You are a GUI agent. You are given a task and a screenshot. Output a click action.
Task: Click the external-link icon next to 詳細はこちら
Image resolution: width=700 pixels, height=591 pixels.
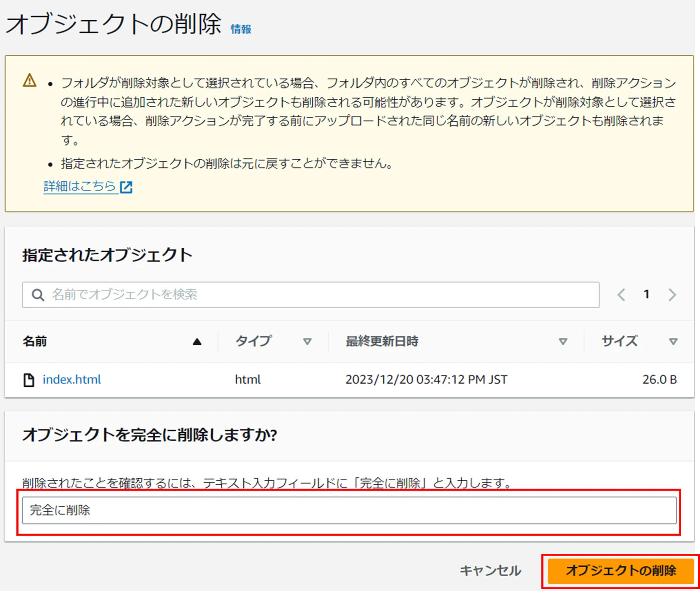[x=126, y=187]
